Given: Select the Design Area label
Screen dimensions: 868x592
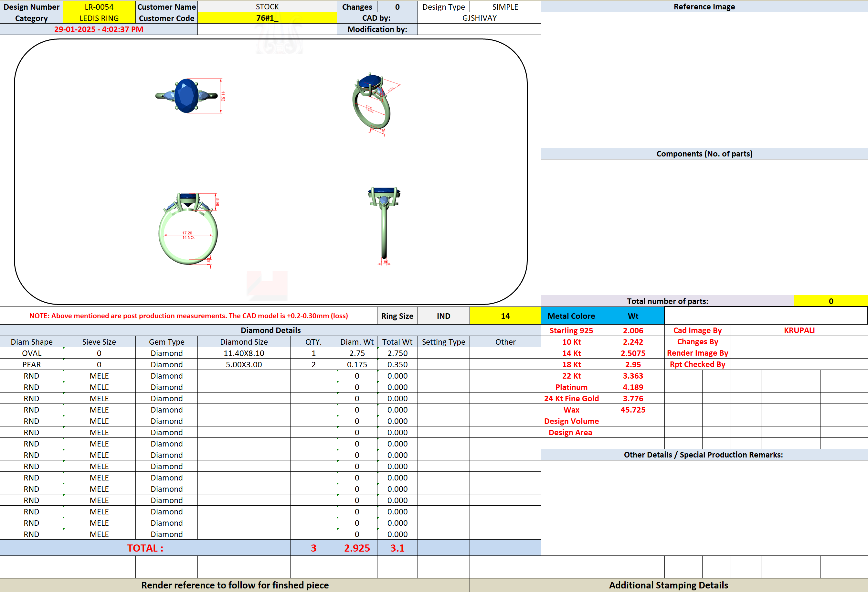Looking at the screenshot, I should [x=571, y=432].
